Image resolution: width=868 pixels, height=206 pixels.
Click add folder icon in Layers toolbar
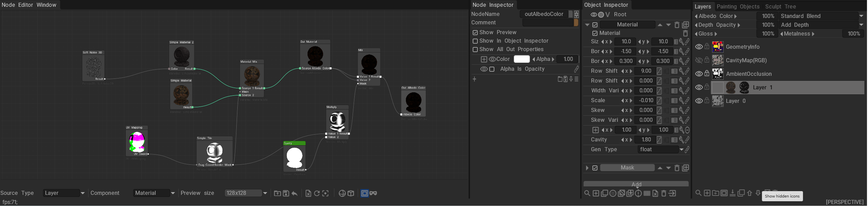[x=715, y=193]
